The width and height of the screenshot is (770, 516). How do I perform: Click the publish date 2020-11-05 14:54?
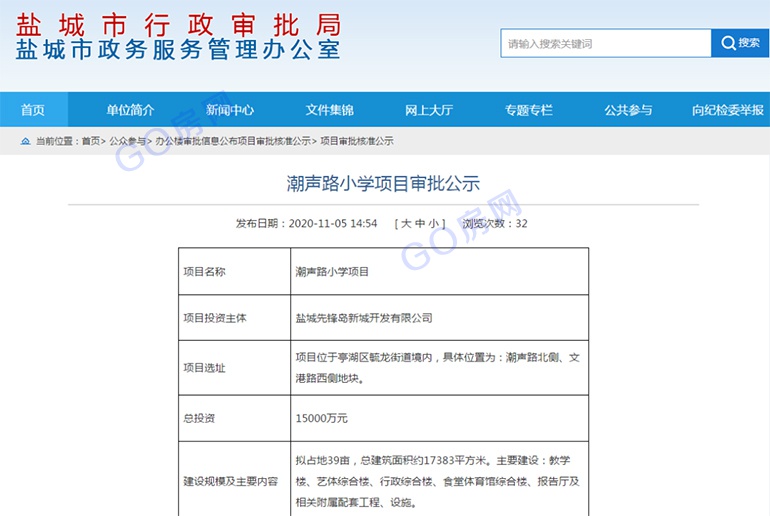(x=333, y=223)
